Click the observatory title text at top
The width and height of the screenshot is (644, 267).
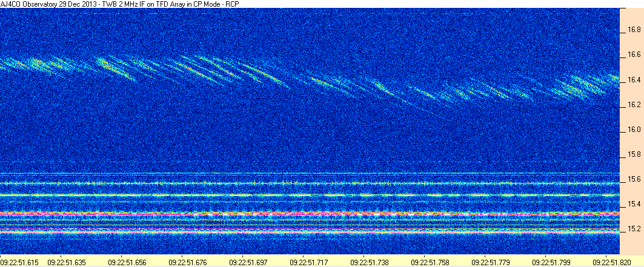pos(119,4)
